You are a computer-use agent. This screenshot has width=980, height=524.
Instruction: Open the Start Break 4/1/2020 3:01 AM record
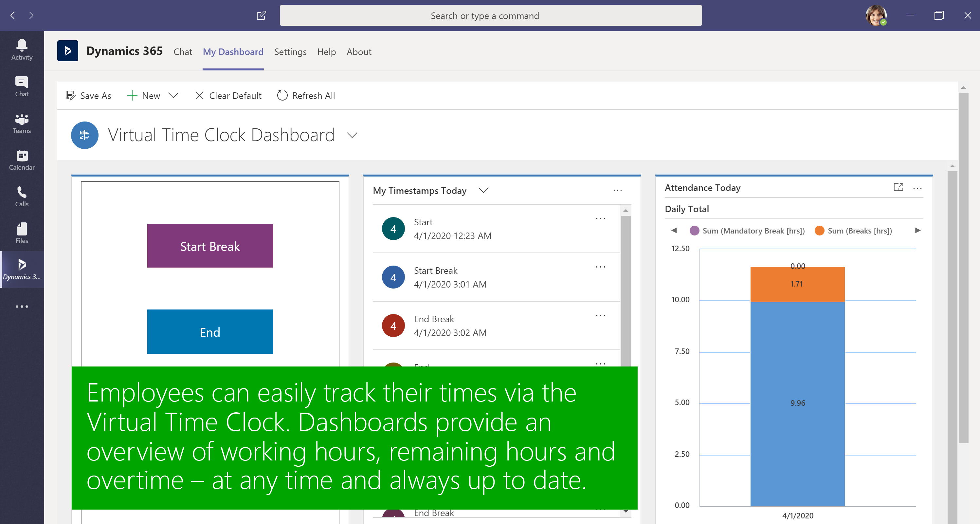(497, 277)
